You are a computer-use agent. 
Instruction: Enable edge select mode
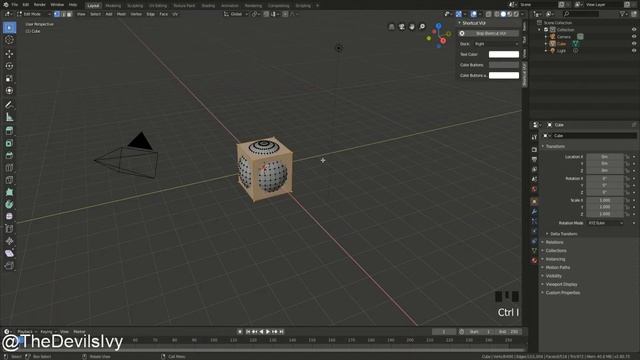point(63,14)
